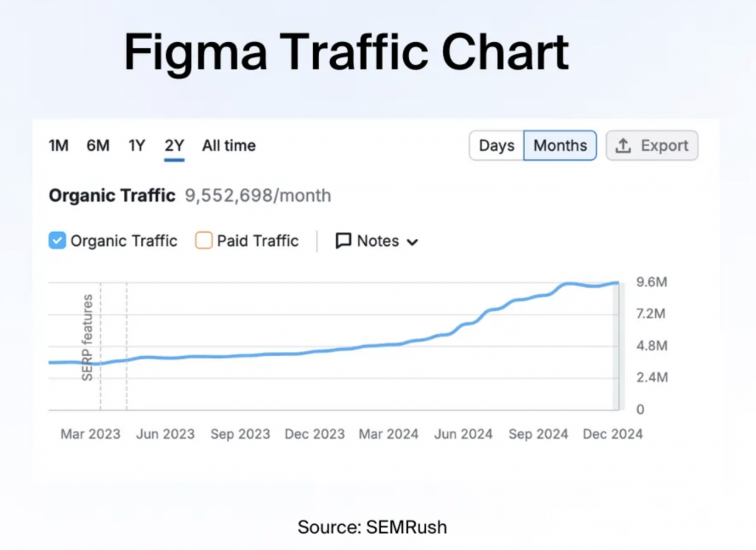Click the Mar 2023 axis label
The image size is (756, 550).
[90, 434]
